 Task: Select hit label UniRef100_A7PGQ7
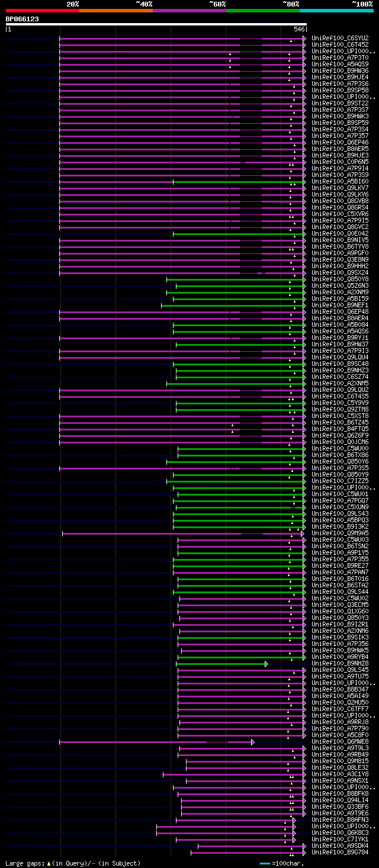point(340,501)
